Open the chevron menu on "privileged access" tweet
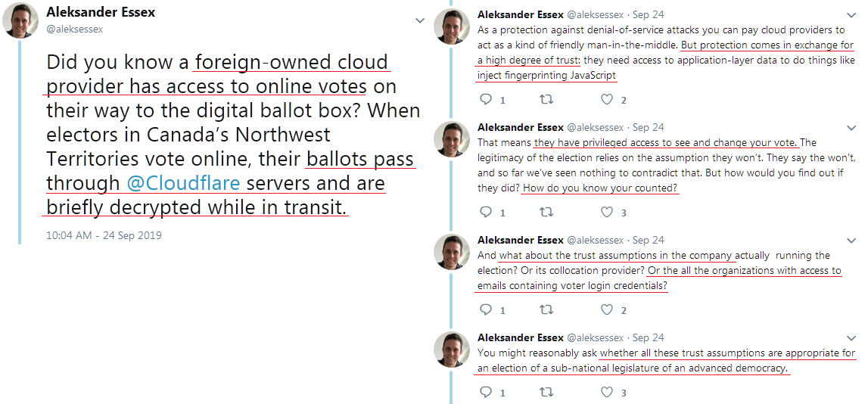This screenshot has height=404, width=868. tap(851, 127)
